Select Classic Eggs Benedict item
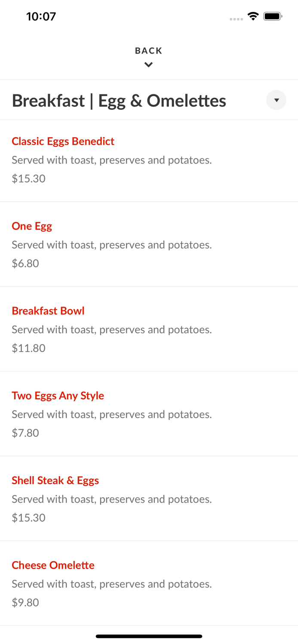 point(63,141)
